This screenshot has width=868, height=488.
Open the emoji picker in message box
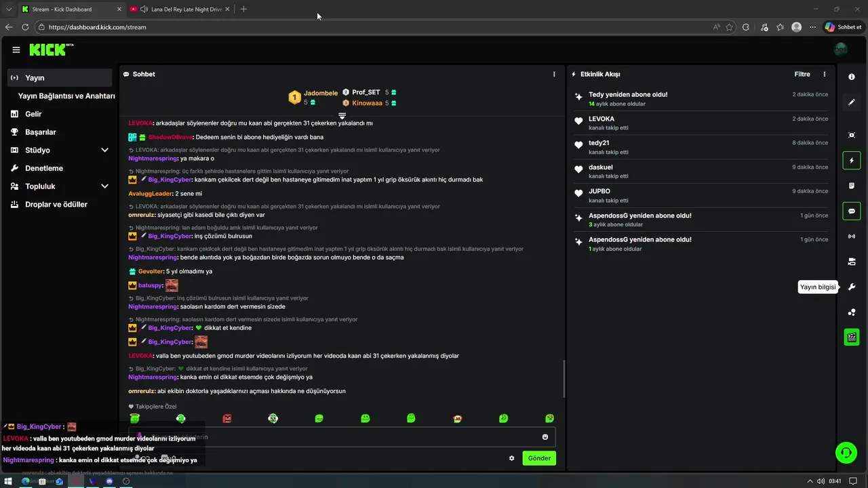pyautogui.click(x=545, y=437)
